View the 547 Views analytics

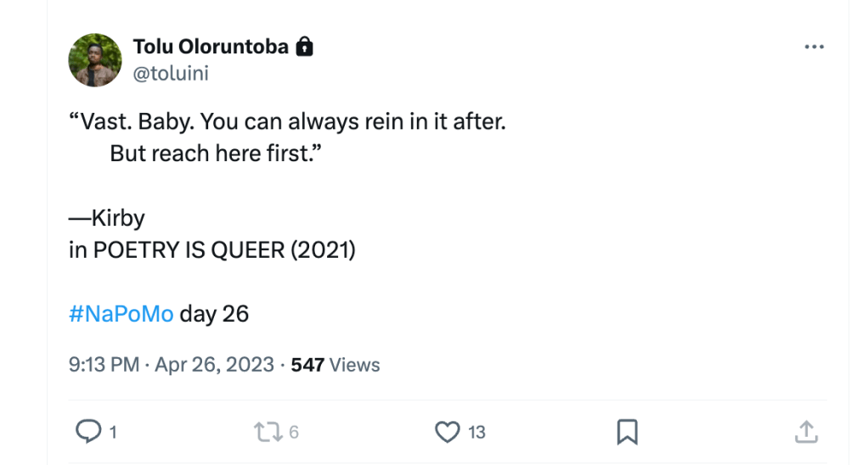pyautogui.click(x=335, y=365)
